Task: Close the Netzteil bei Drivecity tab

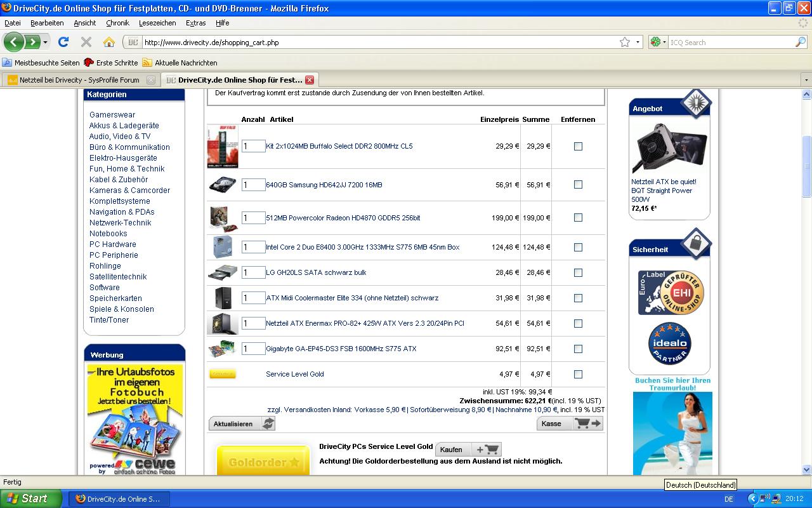Action: point(150,80)
